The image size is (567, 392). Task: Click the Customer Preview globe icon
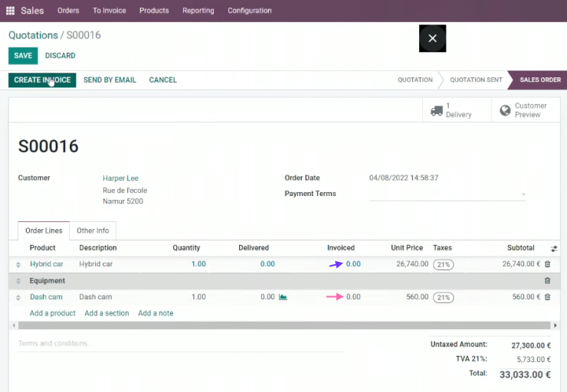tap(505, 110)
